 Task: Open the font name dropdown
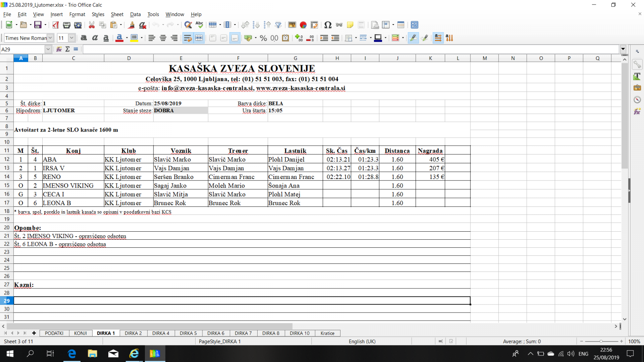[50, 38]
